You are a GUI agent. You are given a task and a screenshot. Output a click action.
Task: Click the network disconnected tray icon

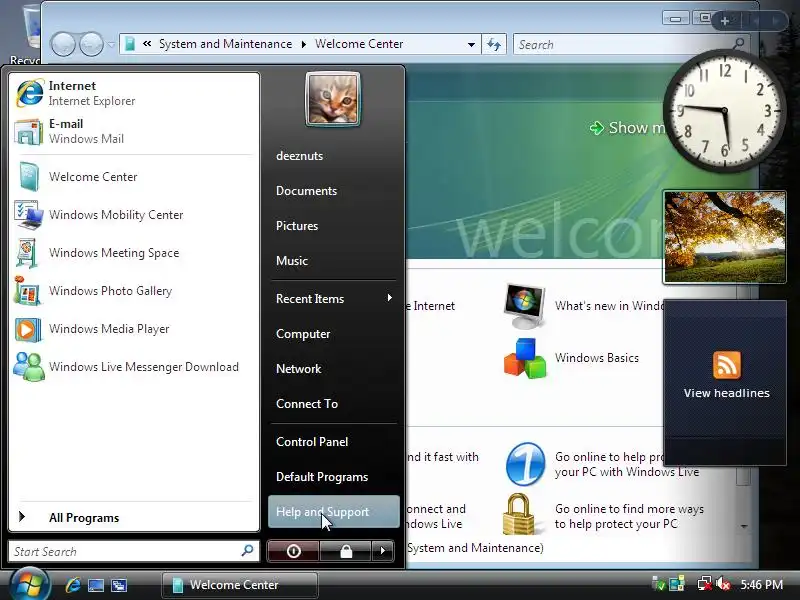[705, 584]
